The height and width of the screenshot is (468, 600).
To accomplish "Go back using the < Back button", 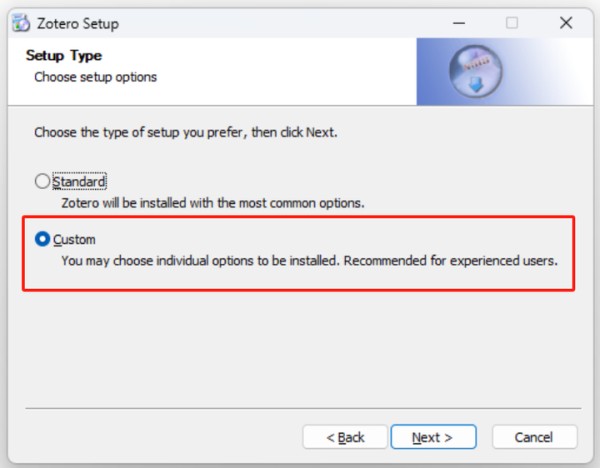I will click(345, 437).
